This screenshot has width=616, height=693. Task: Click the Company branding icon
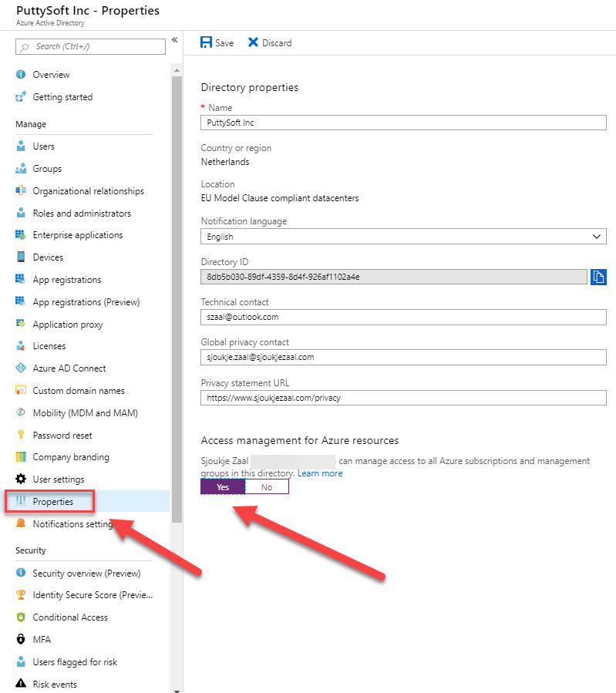pyautogui.click(x=21, y=456)
